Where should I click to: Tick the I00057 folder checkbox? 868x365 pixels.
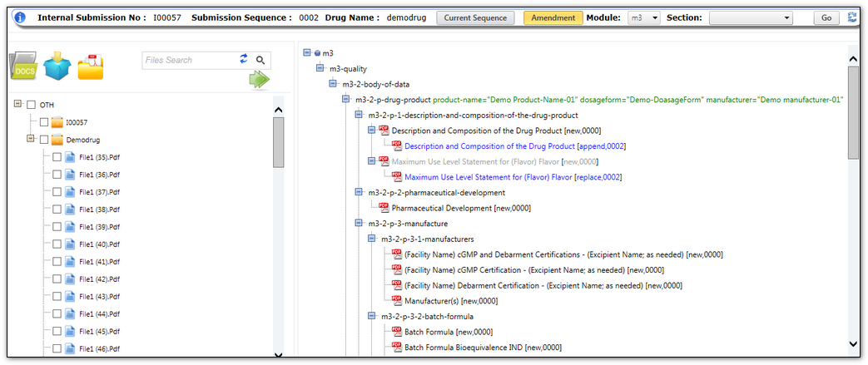click(x=44, y=122)
